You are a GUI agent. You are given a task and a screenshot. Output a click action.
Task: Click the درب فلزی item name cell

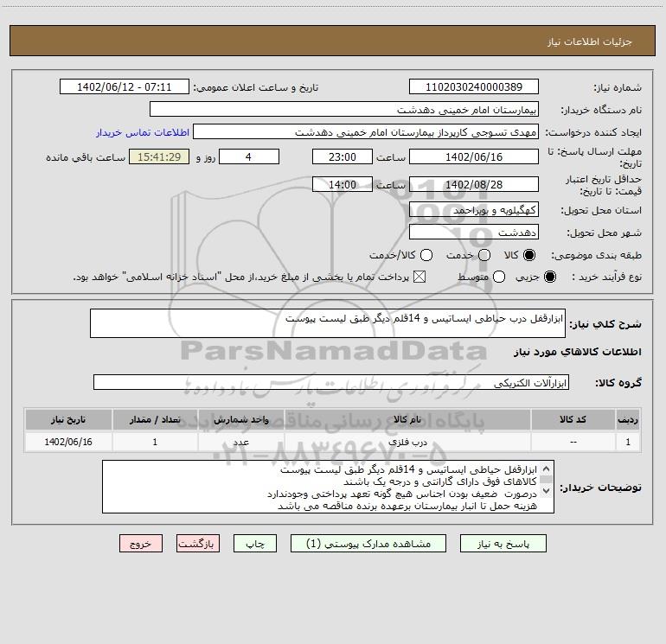tap(407, 442)
